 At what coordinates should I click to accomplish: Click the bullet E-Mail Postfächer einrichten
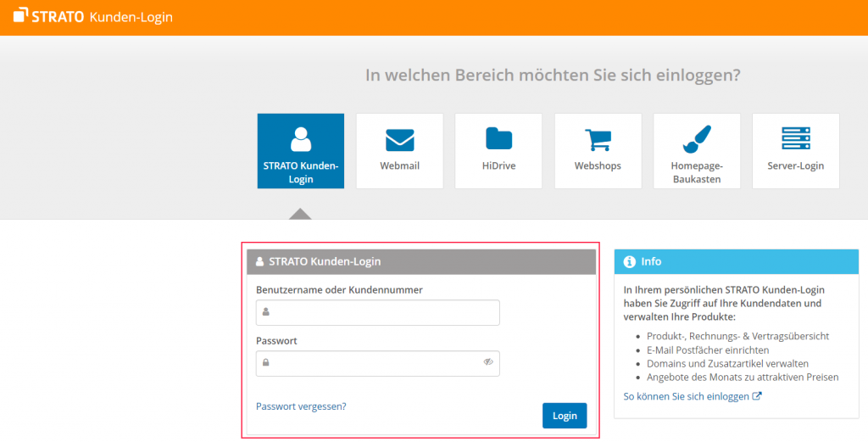point(708,350)
